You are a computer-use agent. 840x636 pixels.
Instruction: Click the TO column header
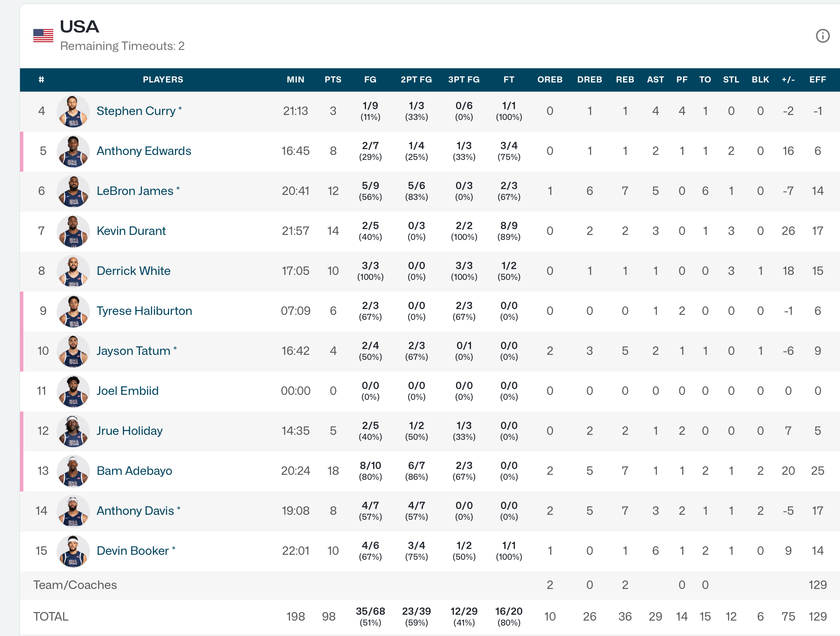click(x=705, y=80)
